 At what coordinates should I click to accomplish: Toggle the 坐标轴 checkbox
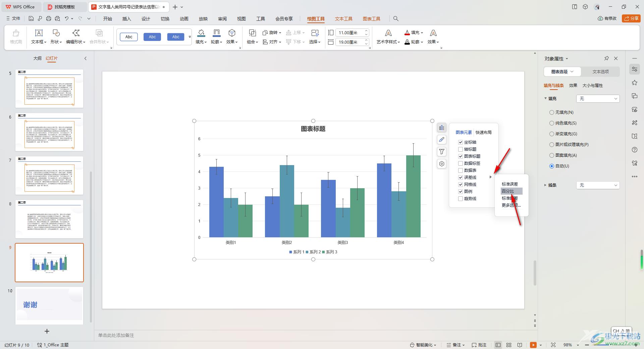pyautogui.click(x=461, y=142)
